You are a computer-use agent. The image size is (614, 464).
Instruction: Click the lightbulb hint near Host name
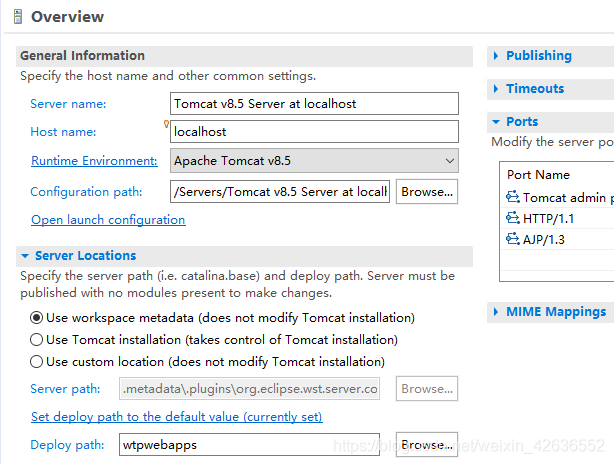[166, 124]
